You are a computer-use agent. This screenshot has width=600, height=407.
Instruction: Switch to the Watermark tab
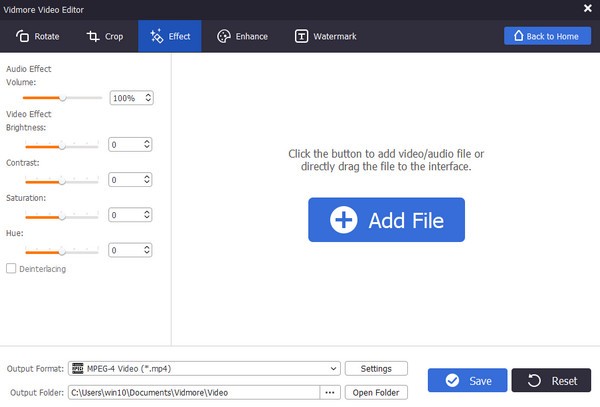click(x=325, y=37)
